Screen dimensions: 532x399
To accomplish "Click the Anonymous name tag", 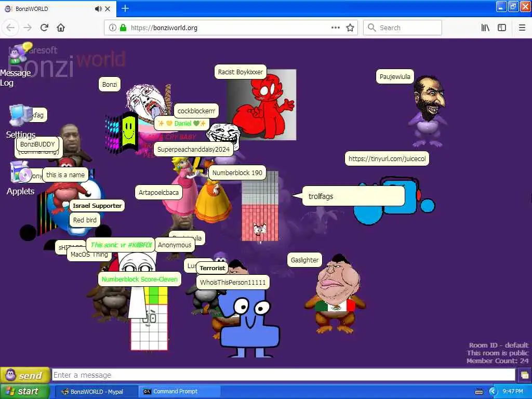I will tap(175, 245).
